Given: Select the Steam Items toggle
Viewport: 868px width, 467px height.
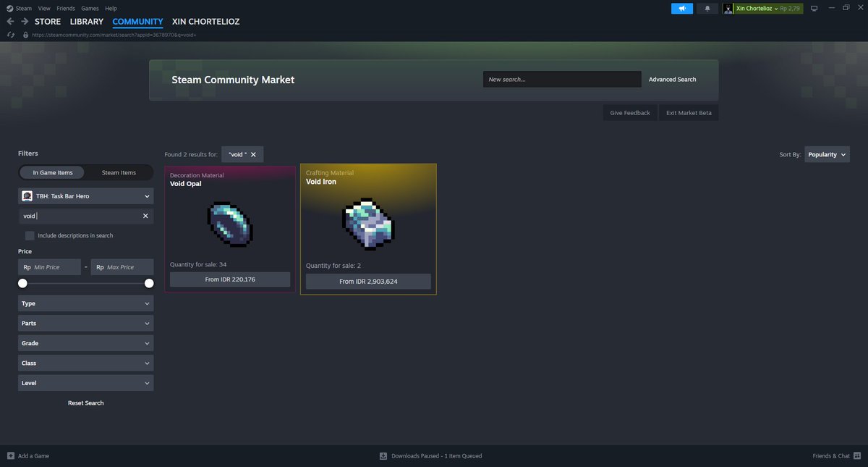Looking at the screenshot, I should tap(119, 172).
